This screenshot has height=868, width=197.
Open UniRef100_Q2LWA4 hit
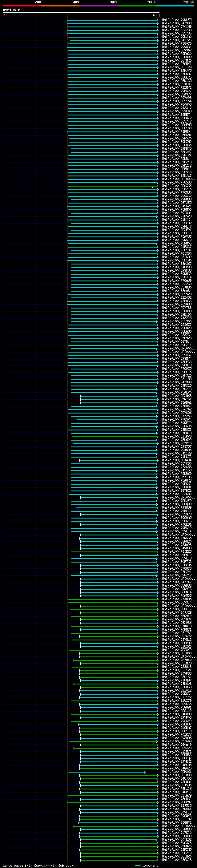point(177,782)
